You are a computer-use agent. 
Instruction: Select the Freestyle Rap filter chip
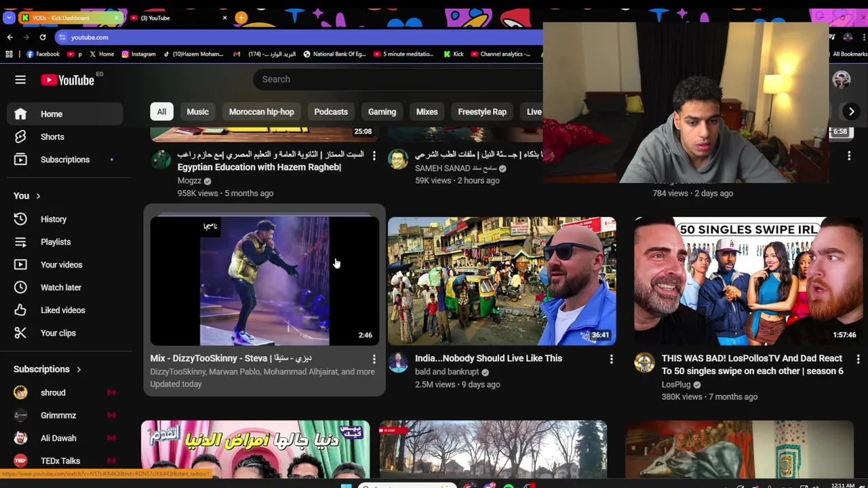click(482, 112)
